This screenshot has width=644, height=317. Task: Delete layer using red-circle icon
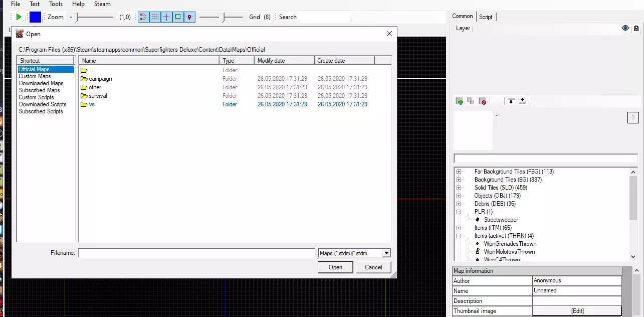483,101
